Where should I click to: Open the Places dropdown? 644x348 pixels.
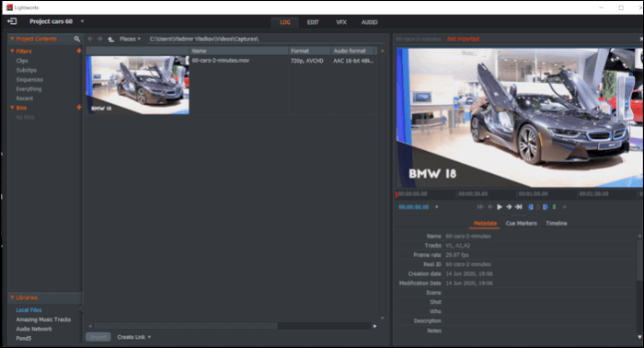(130, 39)
